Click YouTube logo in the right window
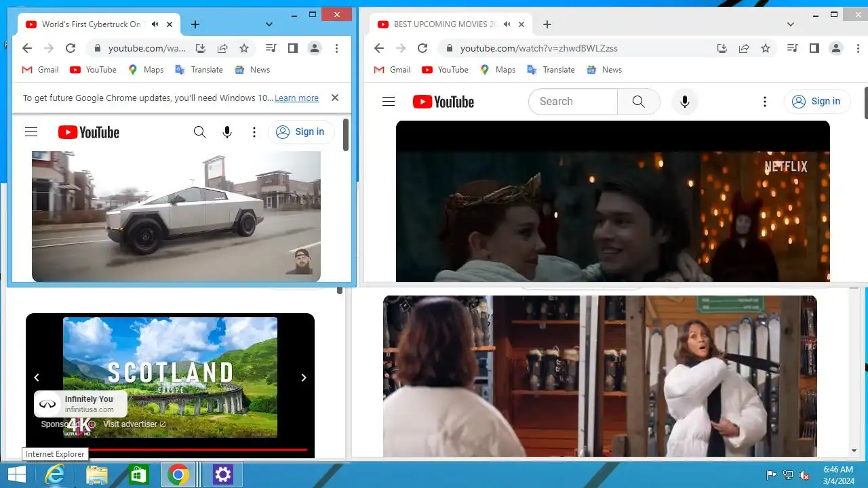This screenshot has width=868, height=488. point(443,102)
